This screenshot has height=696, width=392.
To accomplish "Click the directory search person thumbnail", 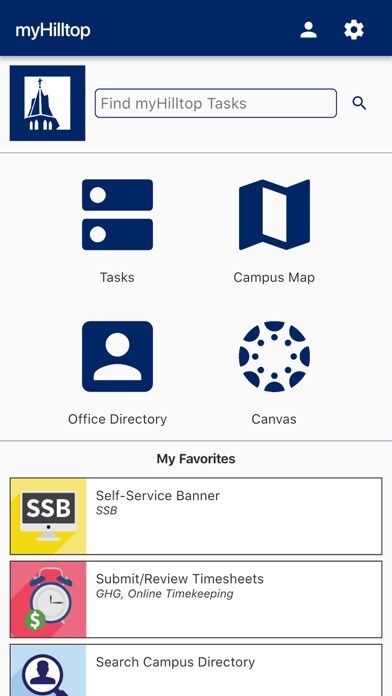I will pyautogui.click(x=48, y=670).
